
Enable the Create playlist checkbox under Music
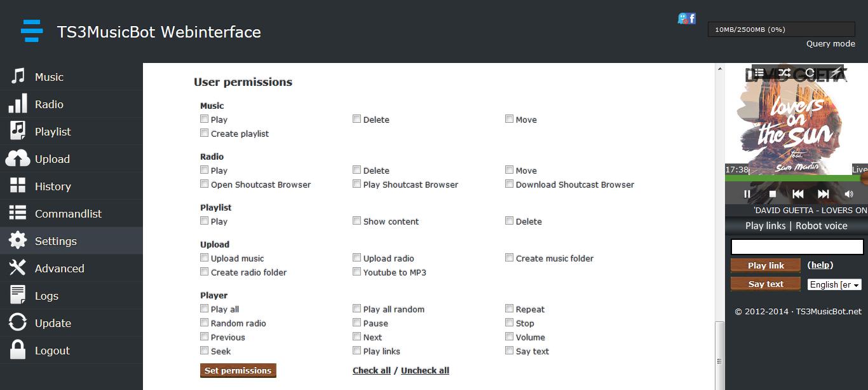204,133
